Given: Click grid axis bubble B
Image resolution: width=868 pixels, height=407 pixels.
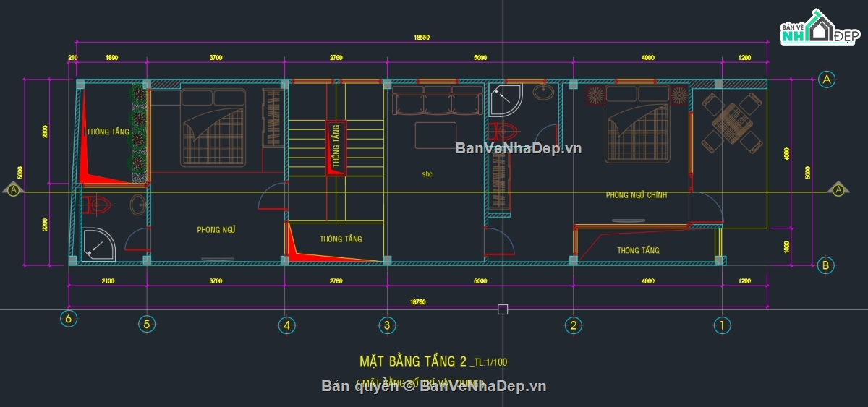Looking at the screenshot, I should pos(826,265).
